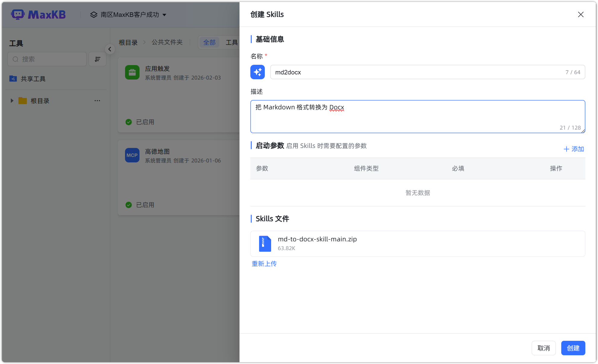Viewport: 598px width, 364px height.
Task: Open the root folder more options
Action: pos(97,101)
